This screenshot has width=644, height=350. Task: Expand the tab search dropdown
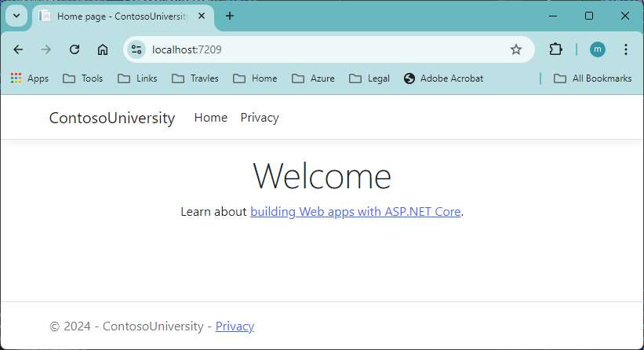tap(16, 16)
